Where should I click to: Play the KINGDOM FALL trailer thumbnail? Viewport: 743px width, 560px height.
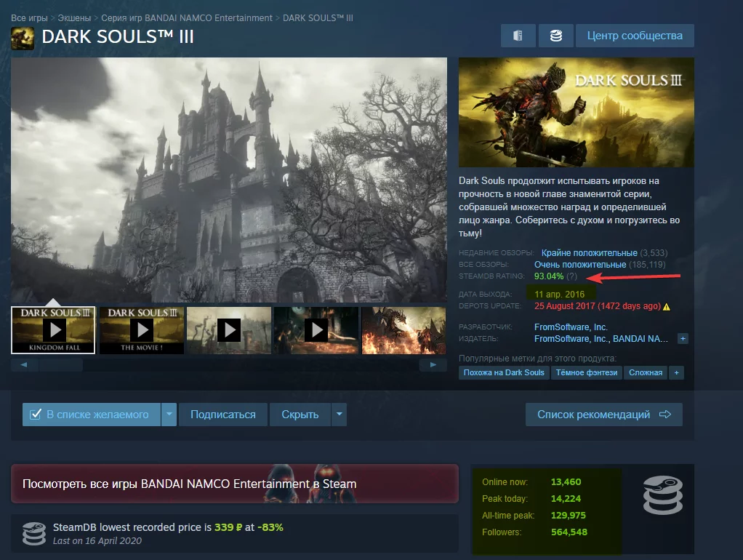click(x=53, y=330)
